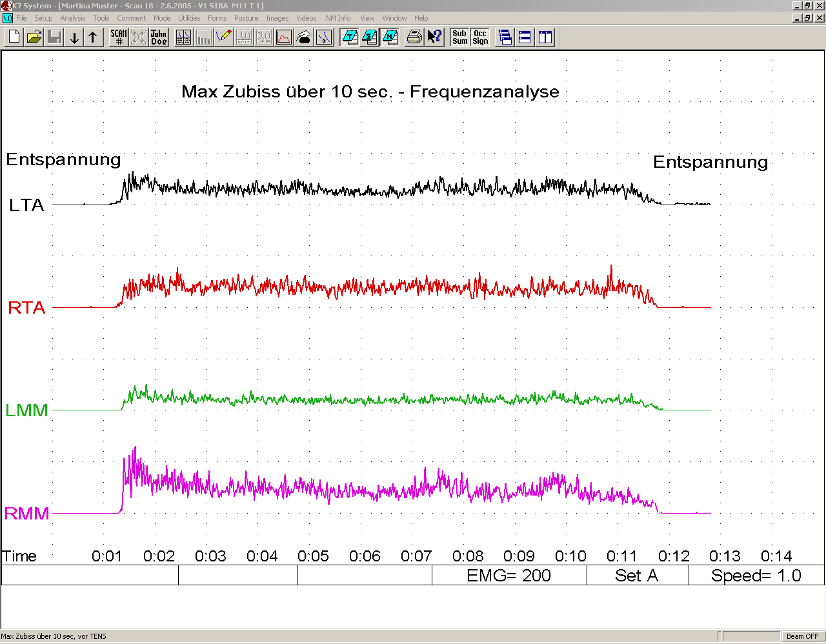This screenshot has width=826, height=644.
Task: Open the John Doe patient icon
Action: click(x=159, y=37)
